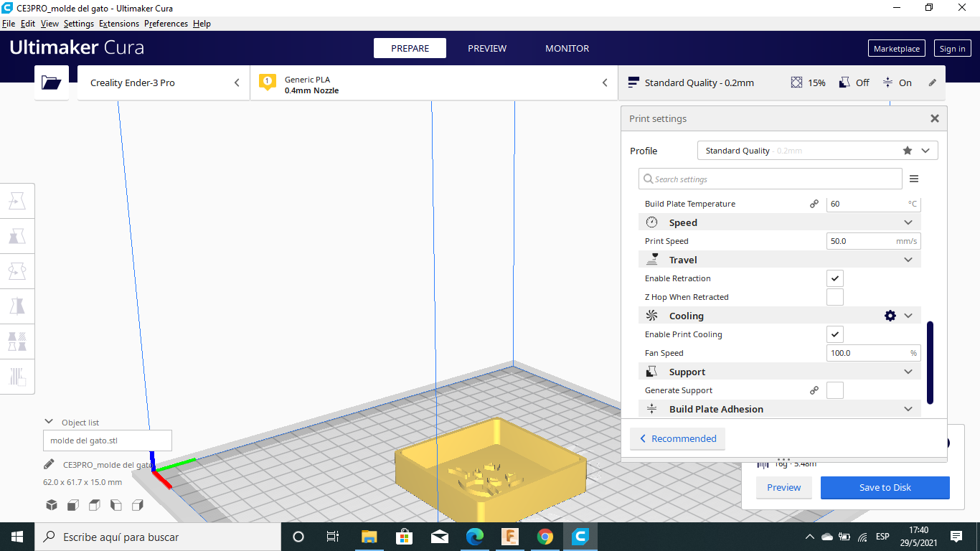Click the support Off icon
Image resolution: width=980 pixels, height=551 pixels.
point(844,83)
